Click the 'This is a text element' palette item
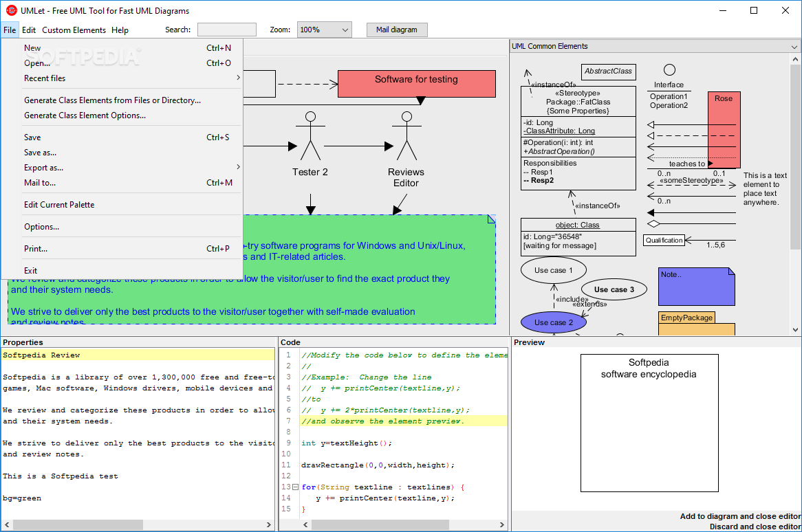 (765, 189)
